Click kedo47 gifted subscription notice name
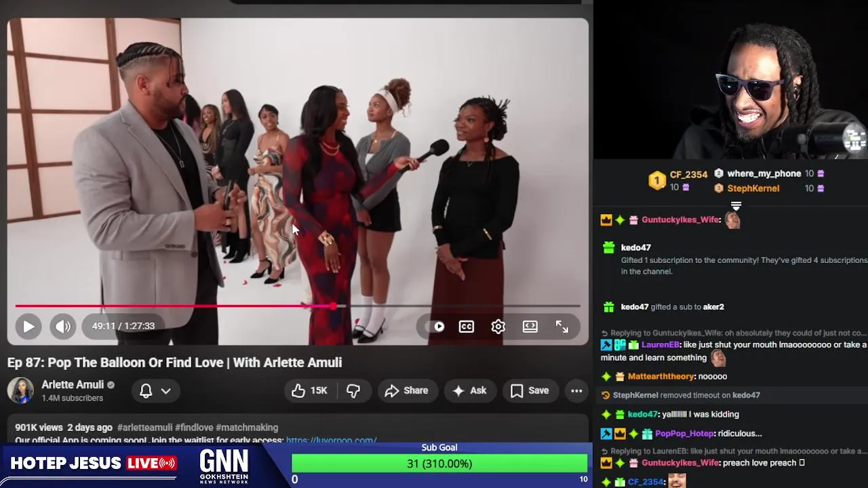The width and height of the screenshot is (868, 488). [x=635, y=247]
